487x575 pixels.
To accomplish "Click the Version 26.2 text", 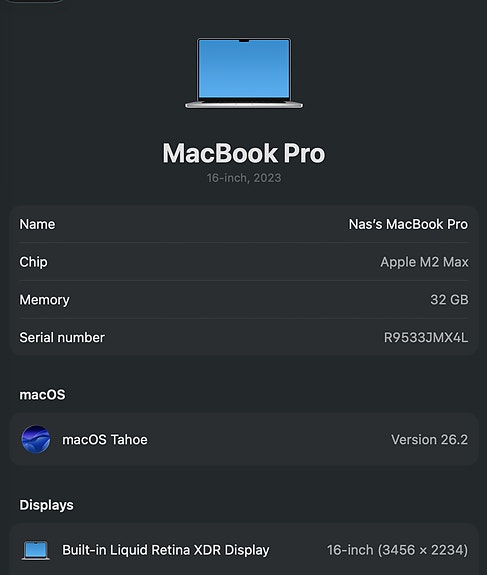I will tap(429, 439).
